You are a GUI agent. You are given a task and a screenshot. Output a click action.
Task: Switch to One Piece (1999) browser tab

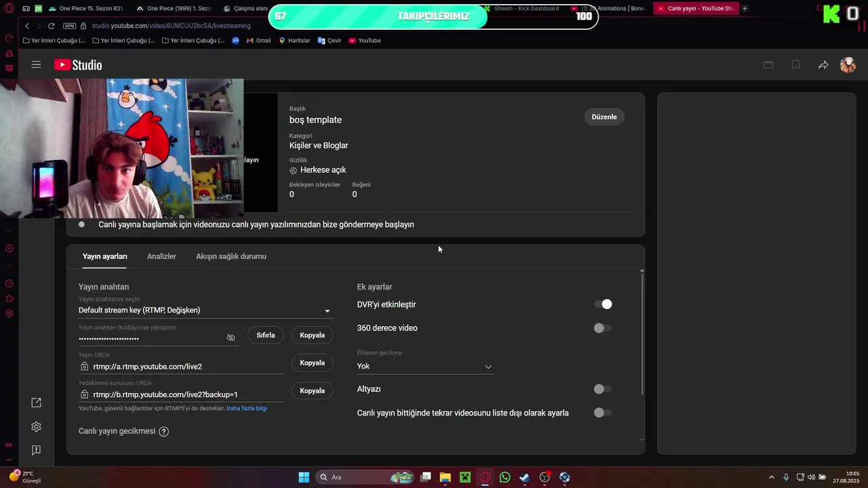174,8
